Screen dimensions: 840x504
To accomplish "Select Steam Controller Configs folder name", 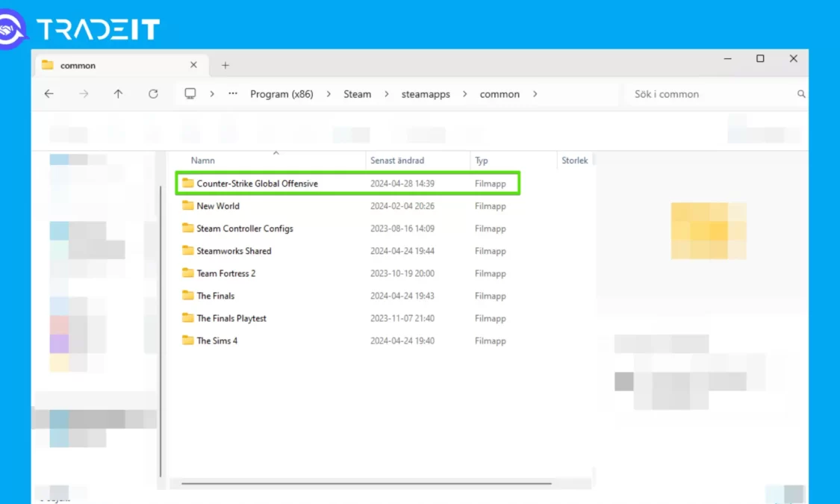I will tap(245, 228).
